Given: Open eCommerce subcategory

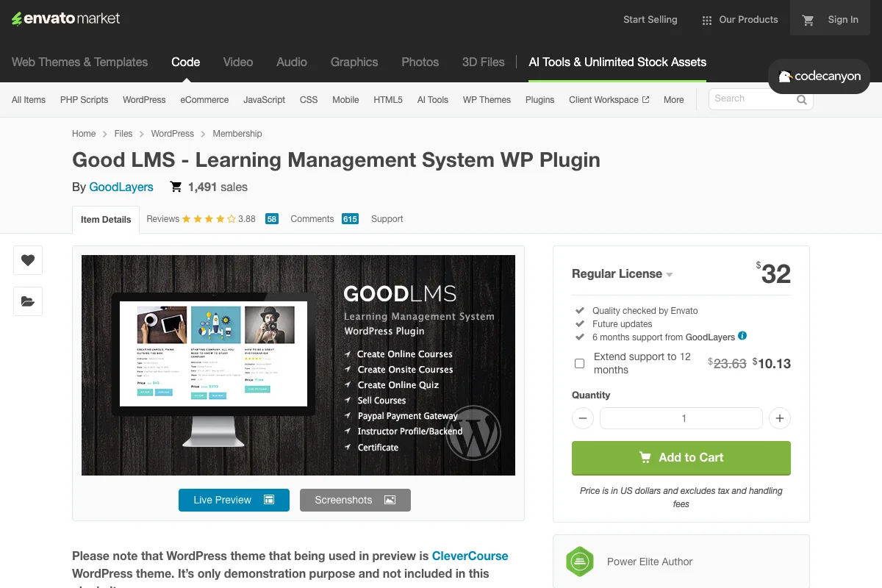Looking at the screenshot, I should [204, 100].
